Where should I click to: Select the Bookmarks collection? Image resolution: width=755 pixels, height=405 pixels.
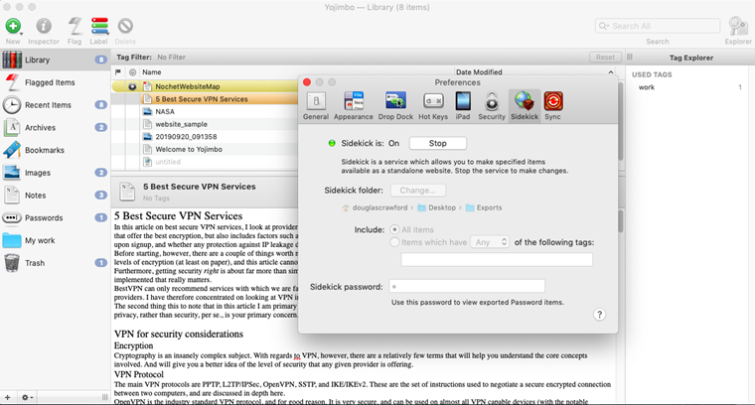[x=55, y=150]
